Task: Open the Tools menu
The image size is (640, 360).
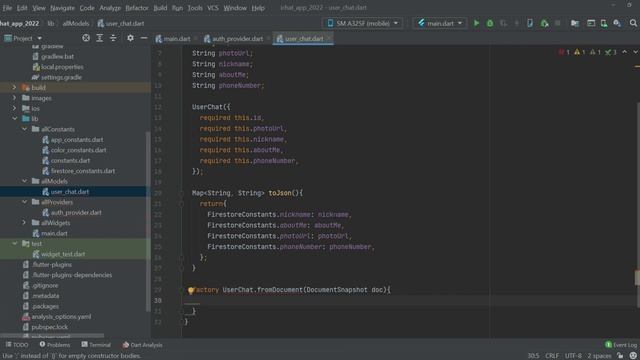Action: click(195, 8)
